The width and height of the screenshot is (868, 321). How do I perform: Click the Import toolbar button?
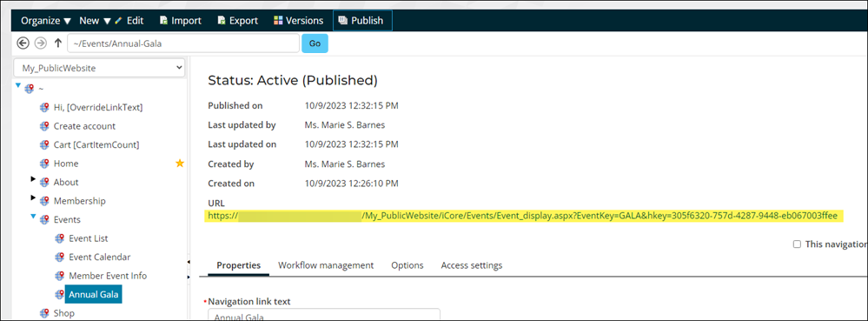tap(181, 21)
